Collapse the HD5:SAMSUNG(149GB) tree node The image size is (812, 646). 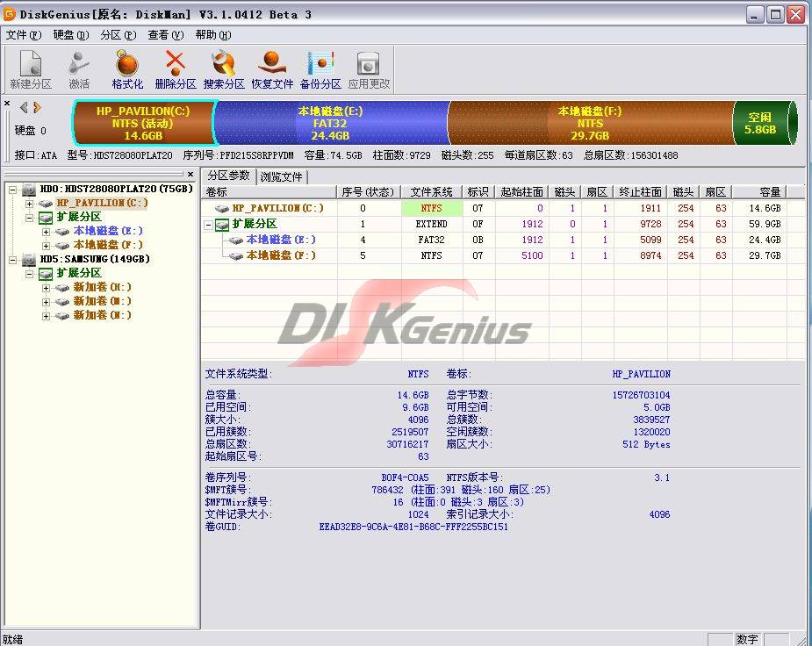pos(13,260)
